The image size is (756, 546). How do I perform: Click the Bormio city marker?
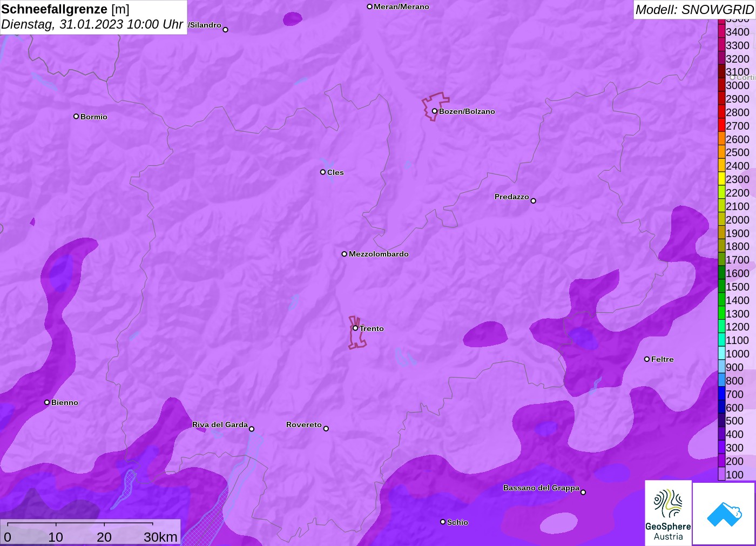(76, 117)
